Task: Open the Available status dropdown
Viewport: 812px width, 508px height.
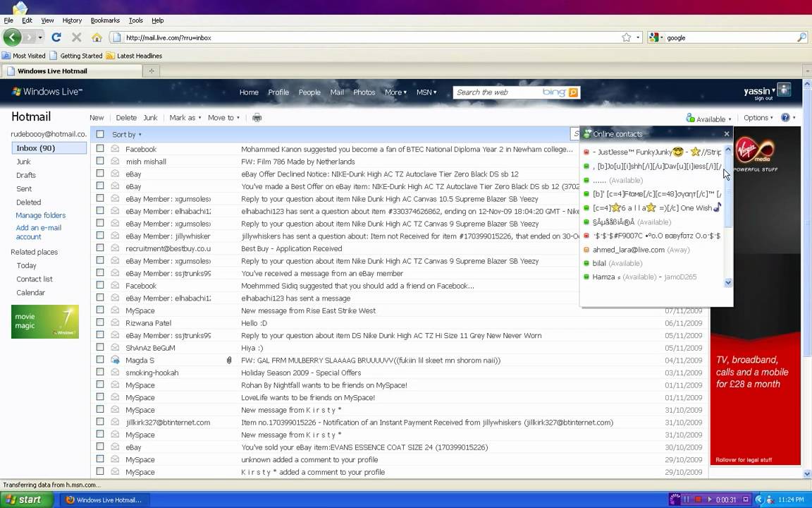Action: click(713, 119)
